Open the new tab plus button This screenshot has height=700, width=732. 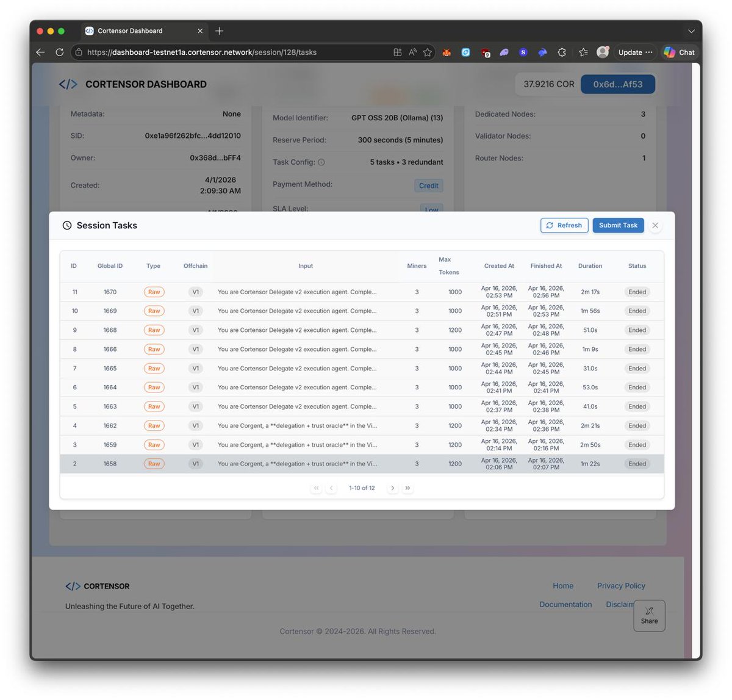pos(220,31)
